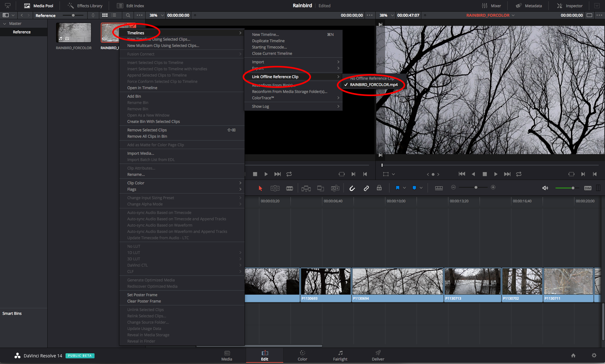Click the timeline view options icon

click(x=439, y=188)
